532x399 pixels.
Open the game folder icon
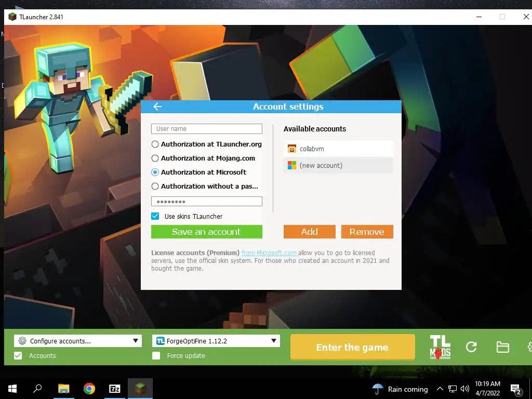click(502, 347)
